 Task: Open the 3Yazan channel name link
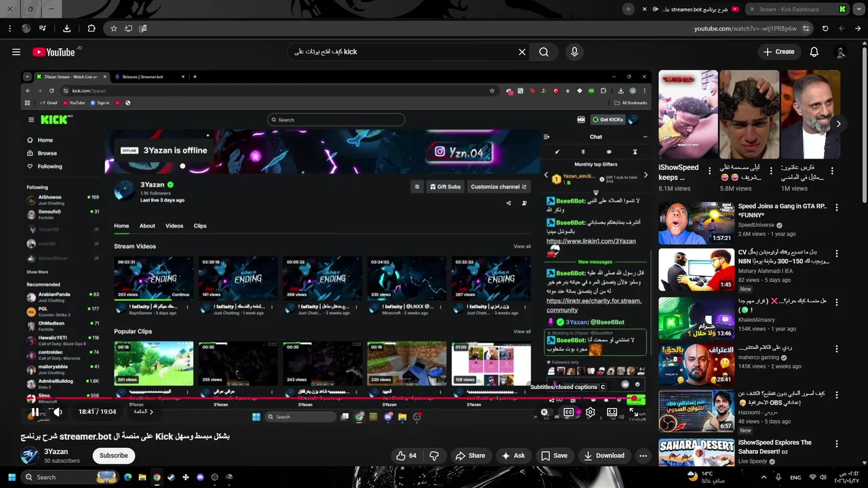coord(56,451)
